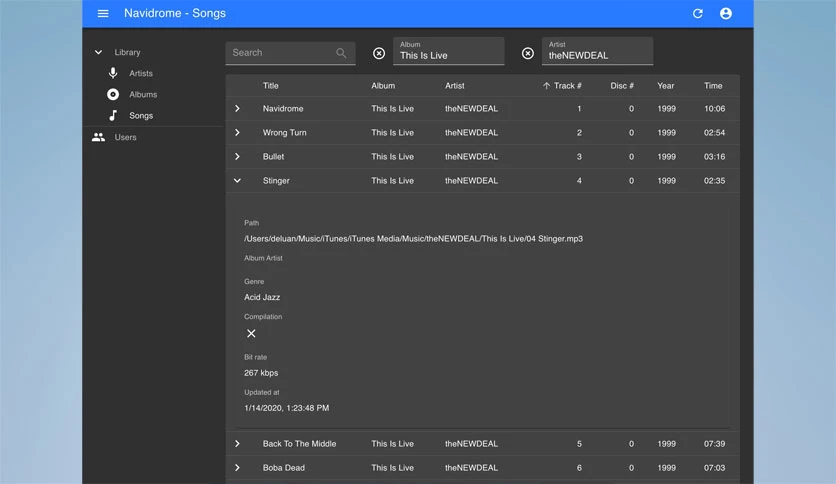Click This Is Live album in Boba Dead row
The height and width of the screenshot is (484, 836).
pyautogui.click(x=392, y=467)
